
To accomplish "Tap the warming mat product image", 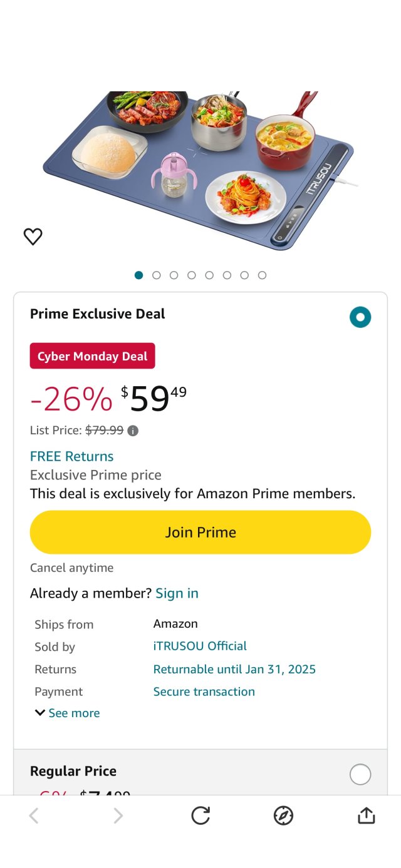I will click(x=200, y=169).
